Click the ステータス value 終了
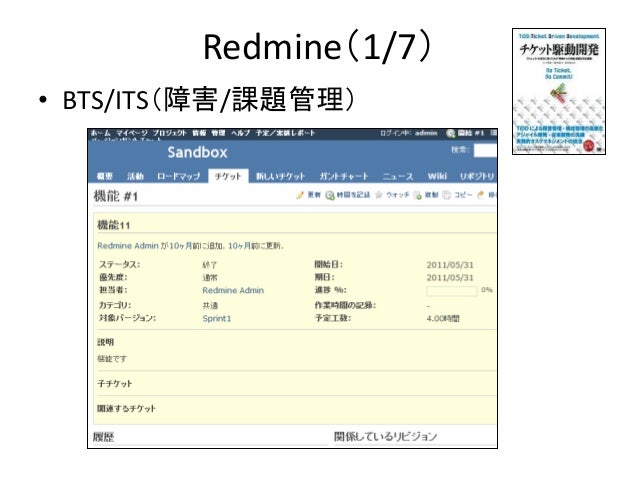The height and width of the screenshot is (479, 638). coord(210,265)
